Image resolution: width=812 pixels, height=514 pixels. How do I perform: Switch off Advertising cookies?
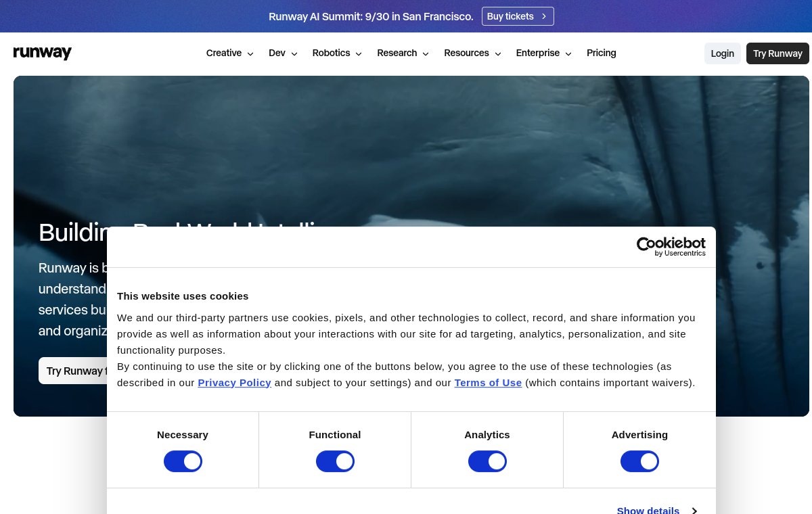coord(639,461)
